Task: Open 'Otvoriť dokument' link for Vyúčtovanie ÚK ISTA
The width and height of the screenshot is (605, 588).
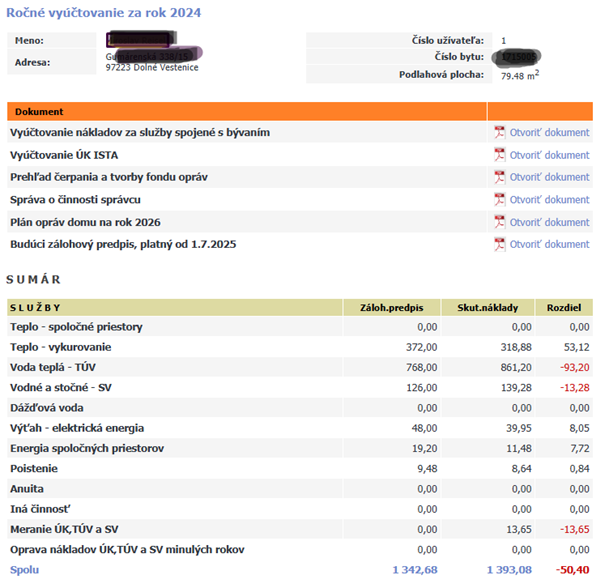Action: [x=549, y=155]
